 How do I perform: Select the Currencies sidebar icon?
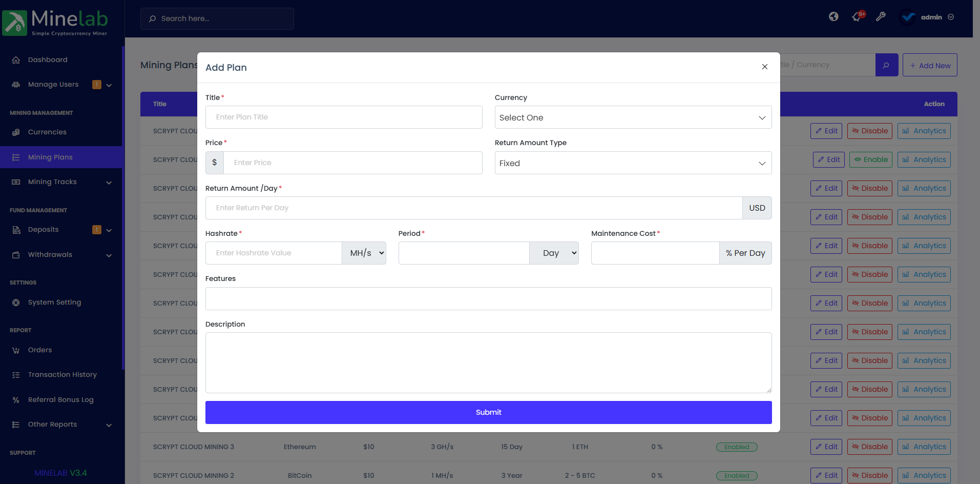[16, 132]
